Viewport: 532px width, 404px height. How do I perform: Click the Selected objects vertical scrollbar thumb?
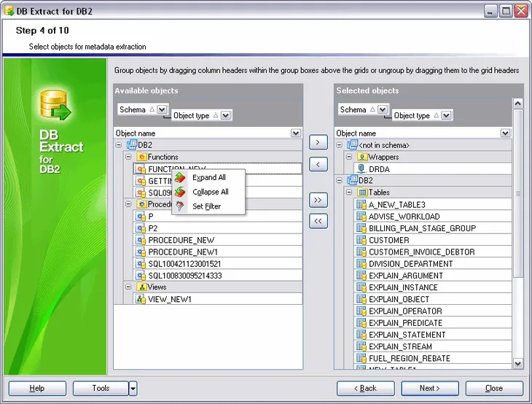517,193
